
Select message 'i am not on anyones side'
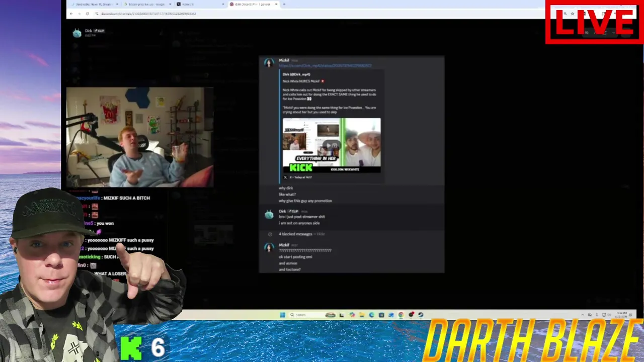tap(299, 223)
